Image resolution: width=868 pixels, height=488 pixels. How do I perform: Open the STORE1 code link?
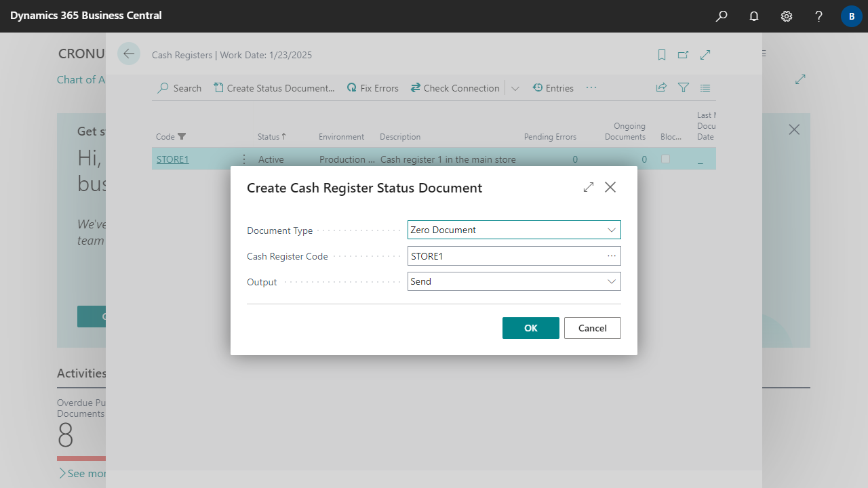click(x=172, y=160)
